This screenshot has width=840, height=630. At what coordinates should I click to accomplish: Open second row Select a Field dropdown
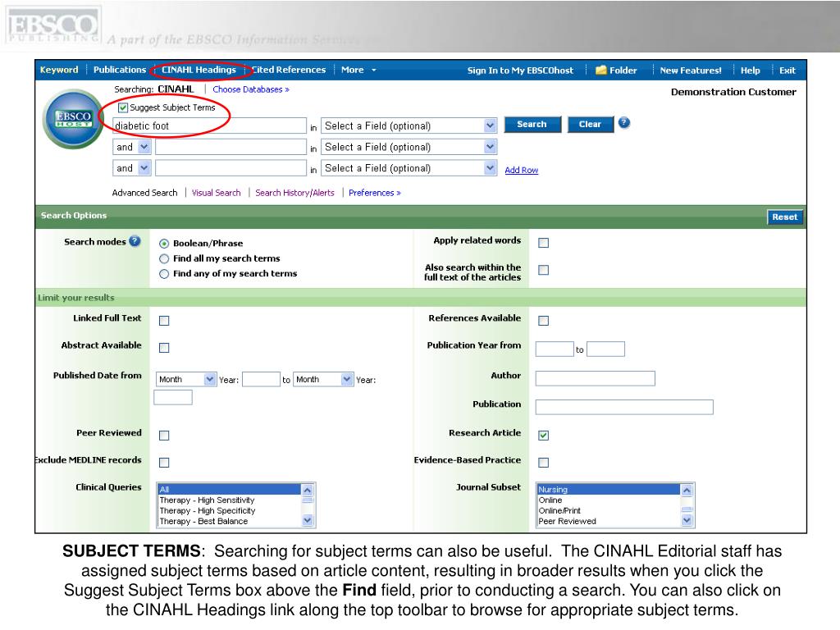(x=409, y=147)
